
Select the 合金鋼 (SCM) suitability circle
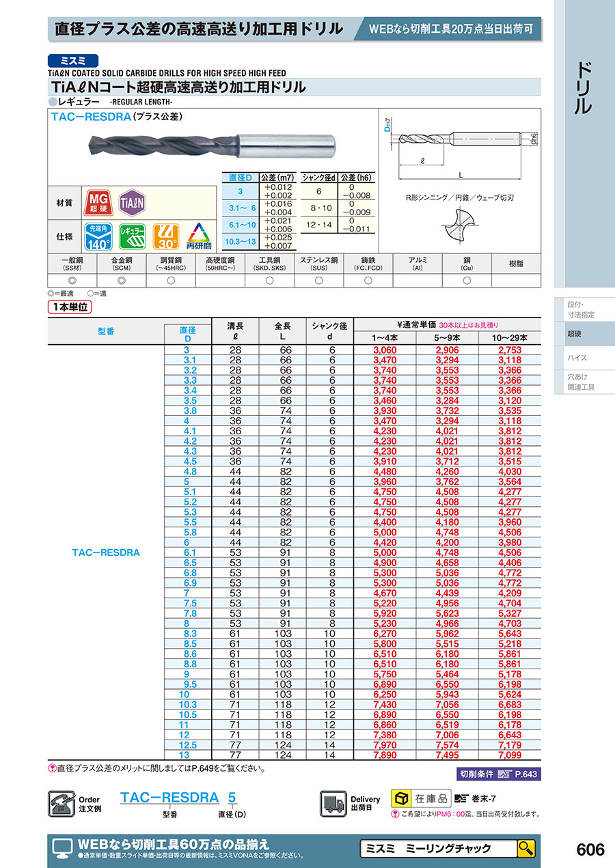122,281
